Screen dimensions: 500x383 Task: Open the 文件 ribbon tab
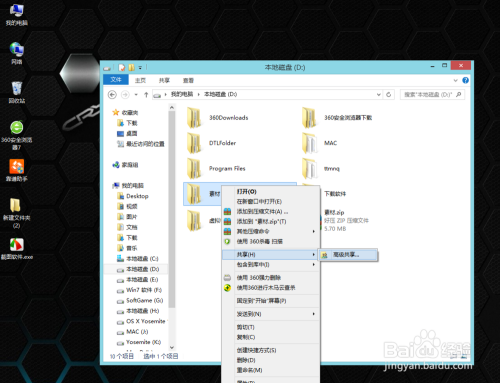pos(116,80)
